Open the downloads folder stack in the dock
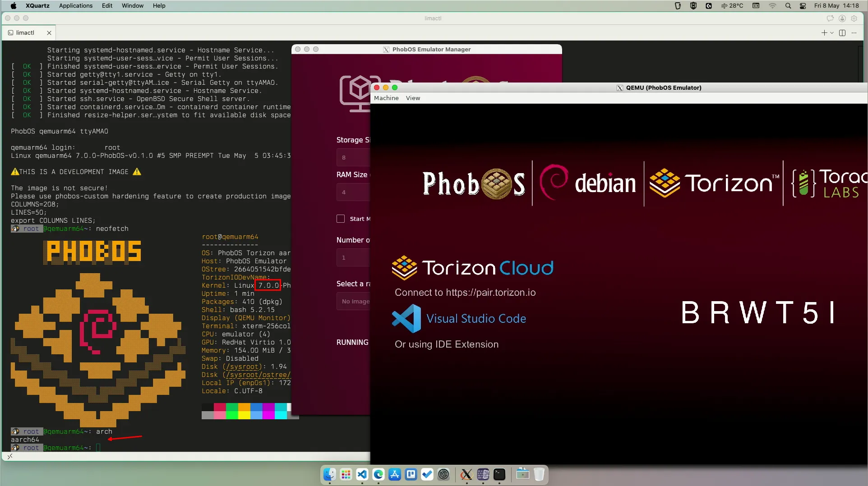 (522, 474)
